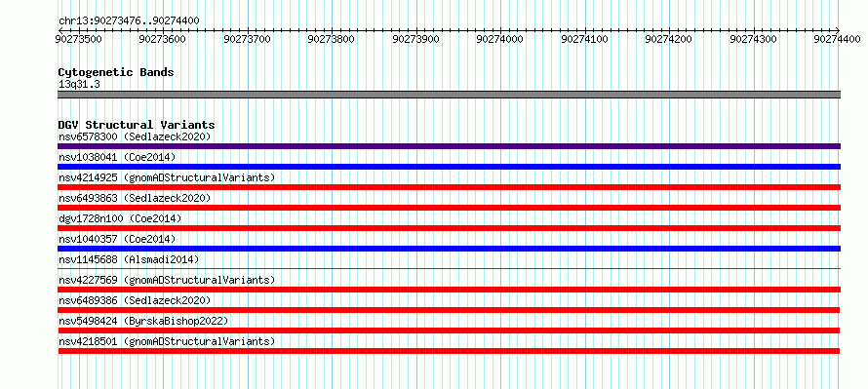Select the red dgv1728n100 variant bar
Screen dimensions: 868x389
pyautogui.click(x=449, y=228)
